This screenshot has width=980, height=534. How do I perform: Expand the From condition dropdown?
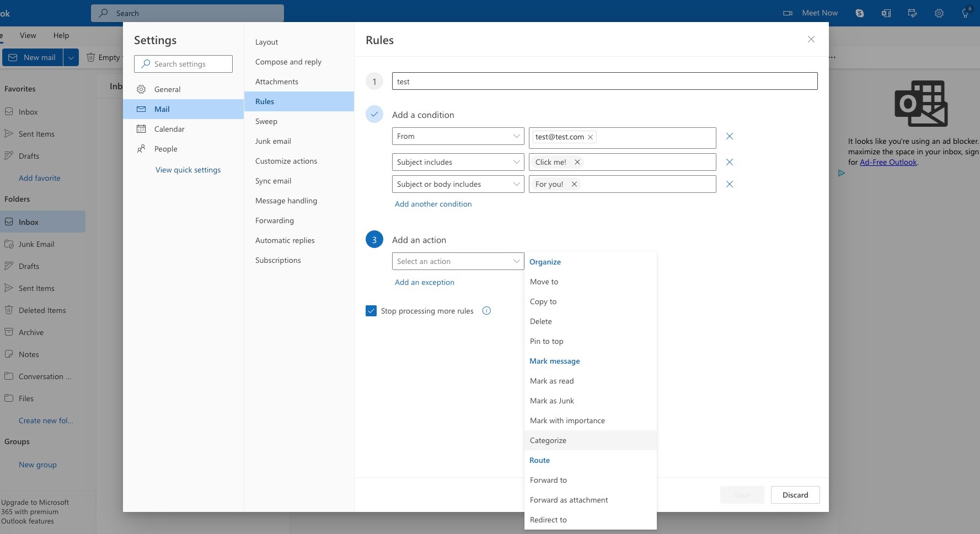(x=458, y=136)
